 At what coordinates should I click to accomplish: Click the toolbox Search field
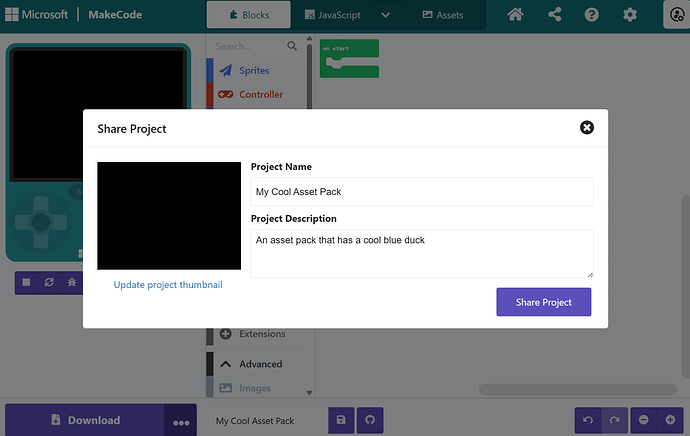249,46
